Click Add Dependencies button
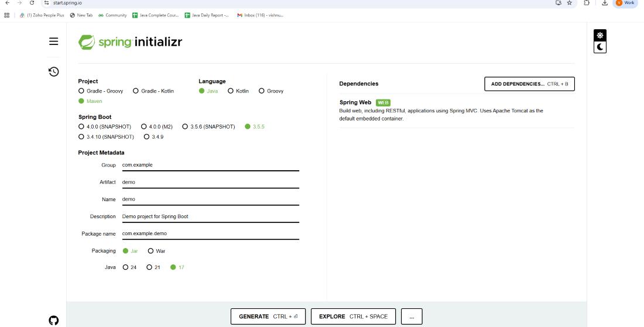 point(529,84)
